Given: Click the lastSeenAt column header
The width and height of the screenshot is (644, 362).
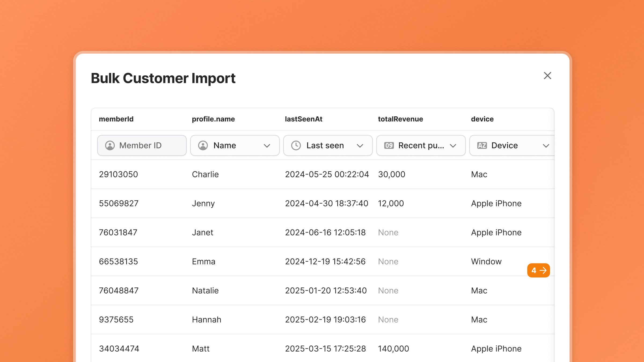Looking at the screenshot, I should pyautogui.click(x=303, y=119).
